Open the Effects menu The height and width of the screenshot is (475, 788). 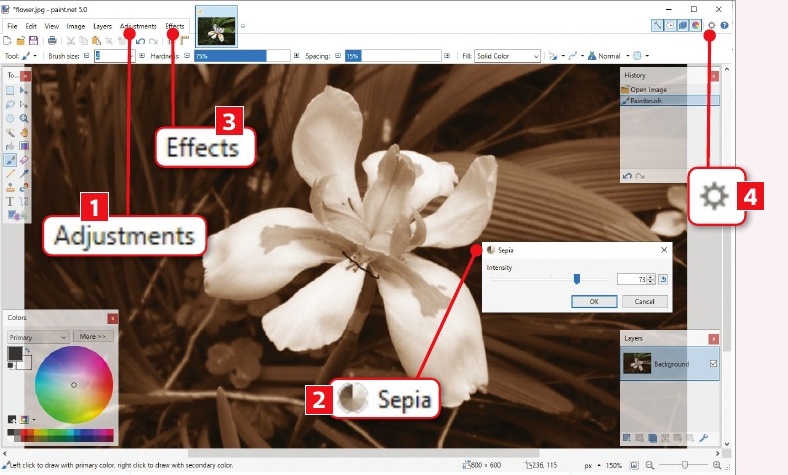pos(175,24)
